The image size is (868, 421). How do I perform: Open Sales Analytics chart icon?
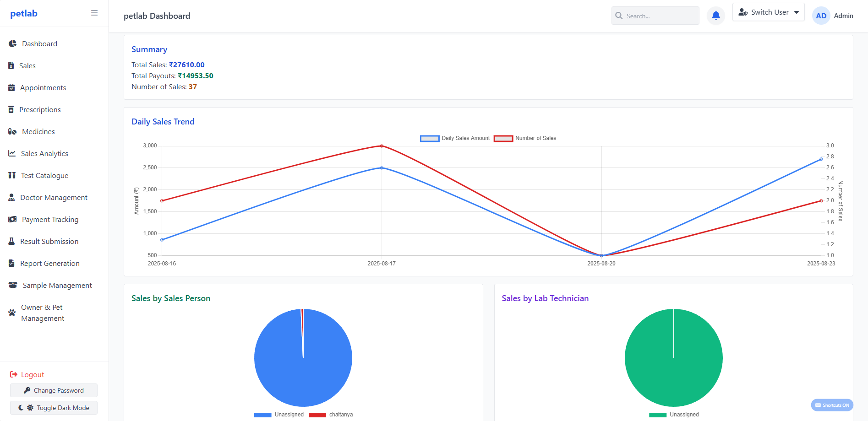point(11,153)
